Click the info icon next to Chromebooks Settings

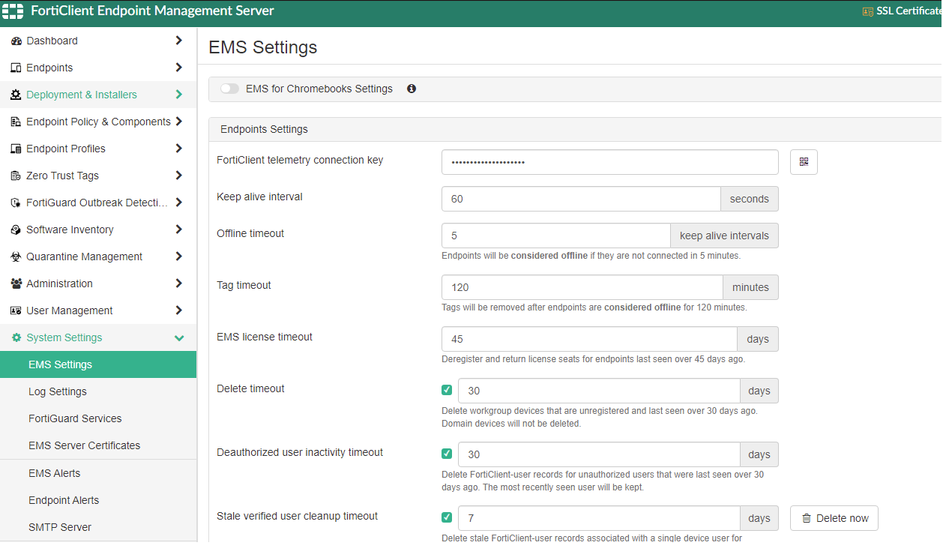pos(411,89)
